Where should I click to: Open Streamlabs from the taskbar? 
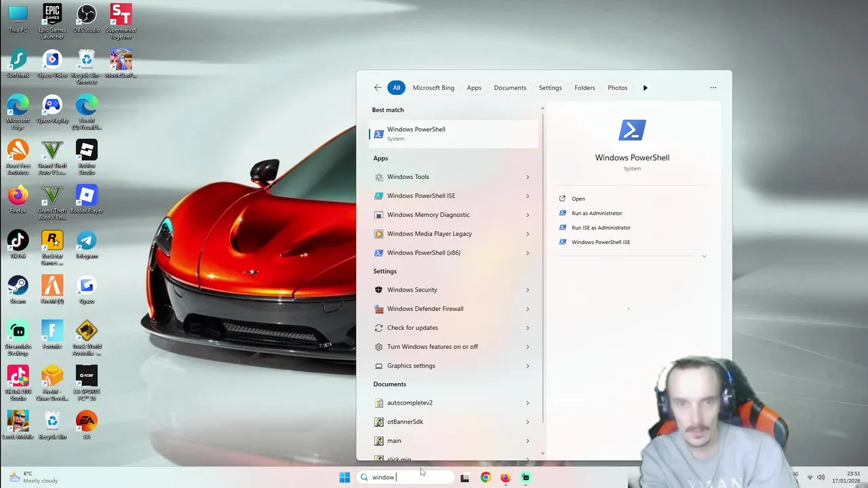tap(526, 477)
